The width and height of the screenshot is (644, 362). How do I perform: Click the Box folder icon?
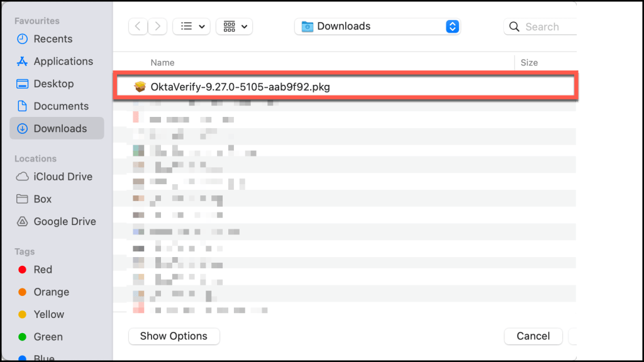[23, 199]
